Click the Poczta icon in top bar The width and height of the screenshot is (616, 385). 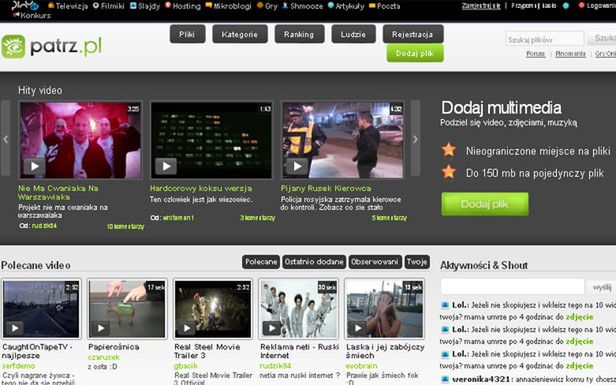372,6
